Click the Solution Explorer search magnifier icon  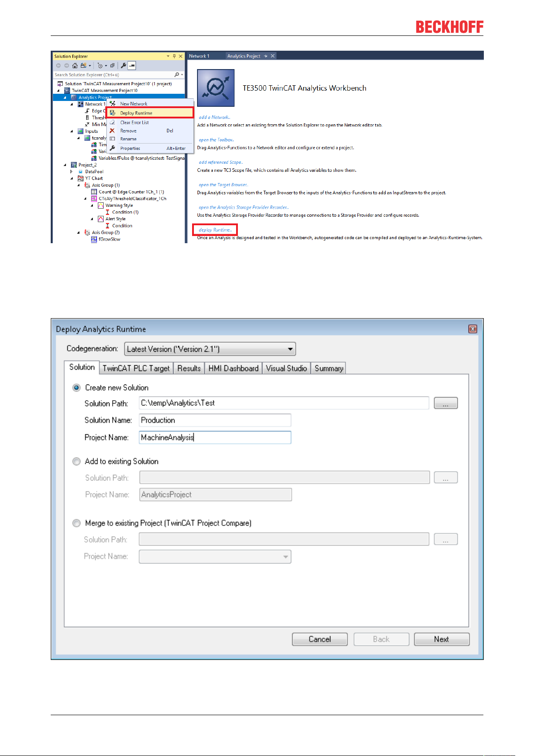point(177,75)
